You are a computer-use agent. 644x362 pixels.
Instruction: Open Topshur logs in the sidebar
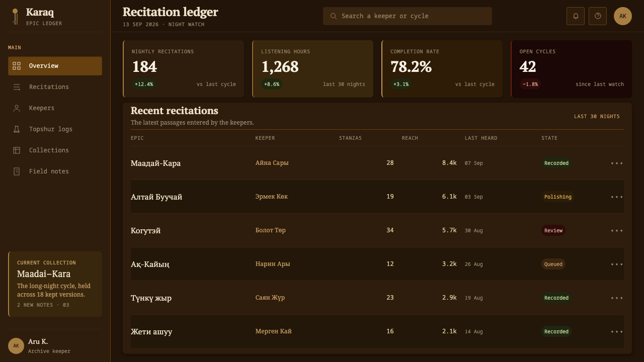pyautogui.click(x=55, y=129)
